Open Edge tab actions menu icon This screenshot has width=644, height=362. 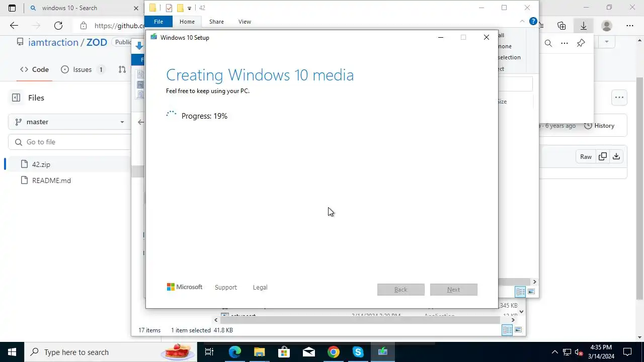(12, 8)
